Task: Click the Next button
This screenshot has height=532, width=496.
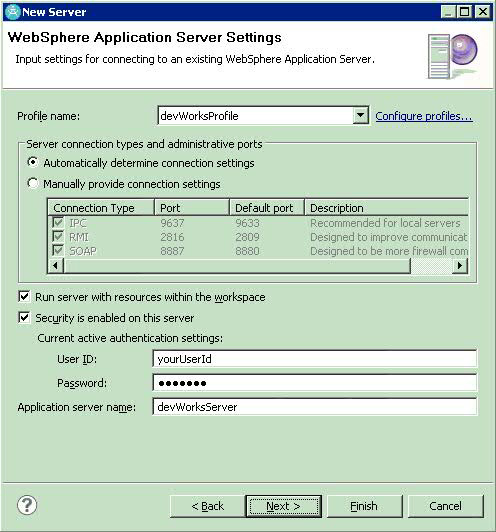Action: pyautogui.click(x=284, y=506)
